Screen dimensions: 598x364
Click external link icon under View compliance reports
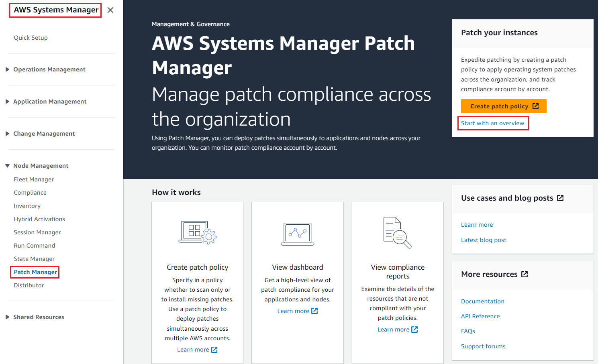click(414, 329)
